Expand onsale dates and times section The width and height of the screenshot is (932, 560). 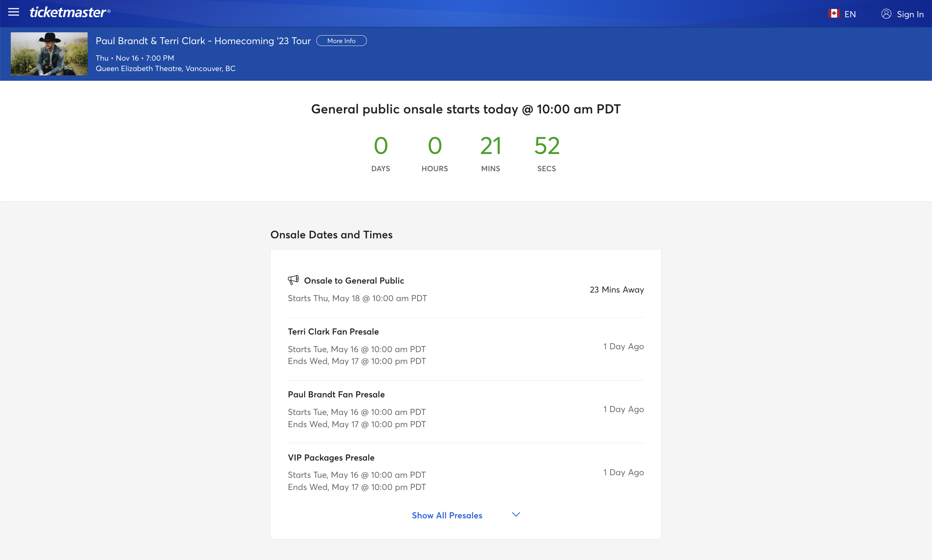coord(466,514)
